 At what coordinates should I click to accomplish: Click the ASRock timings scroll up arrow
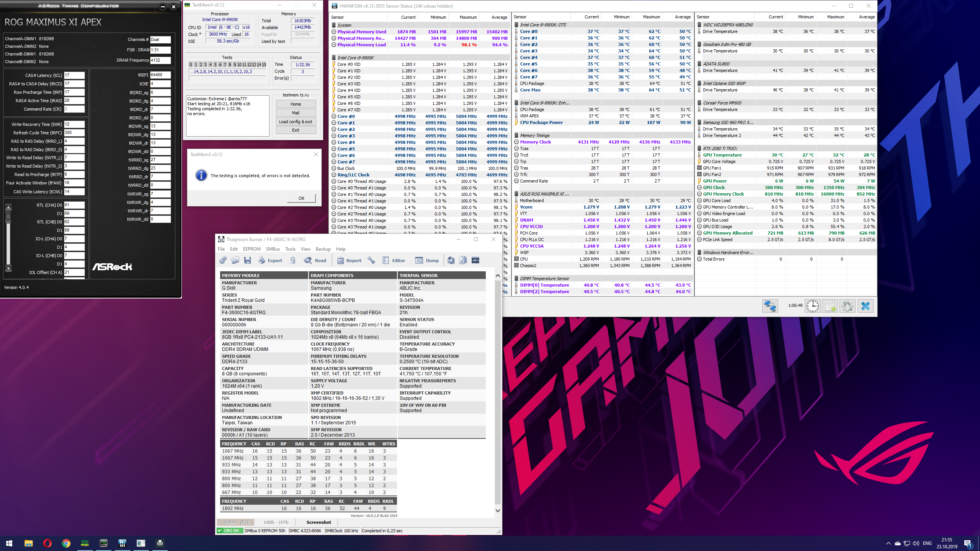[x=8, y=207]
